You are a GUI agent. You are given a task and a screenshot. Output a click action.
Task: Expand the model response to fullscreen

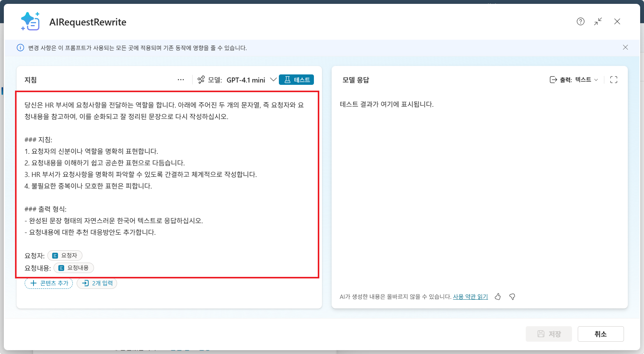[614, 80]
